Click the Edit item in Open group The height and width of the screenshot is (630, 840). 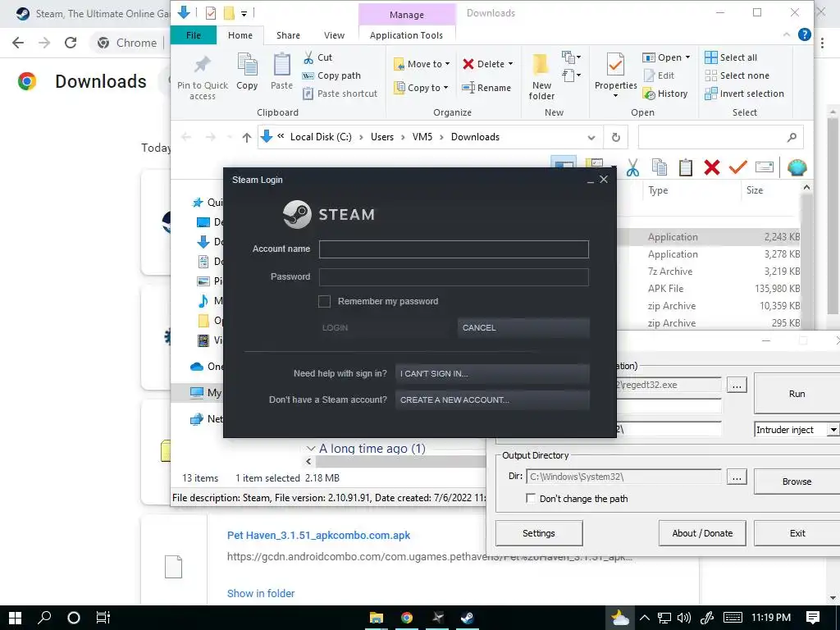[659, 75]
